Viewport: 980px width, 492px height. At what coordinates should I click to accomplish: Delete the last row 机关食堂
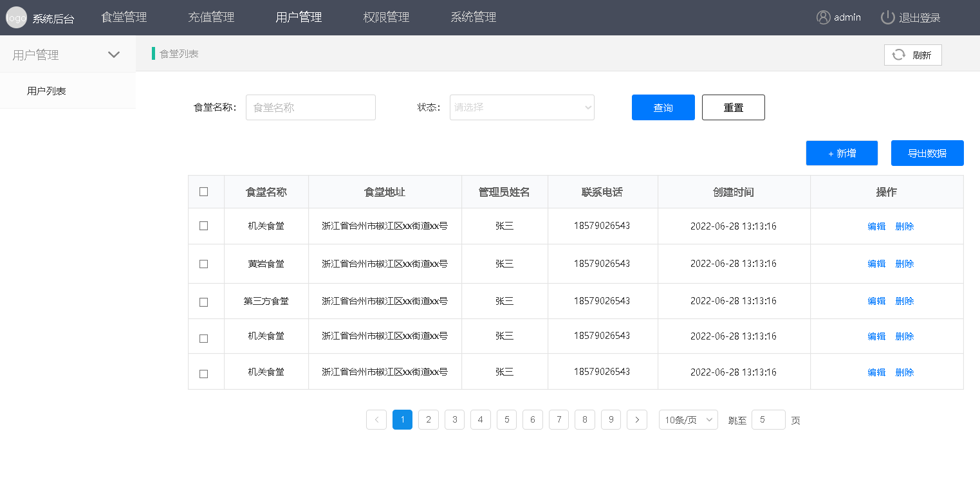tap(905, 372)
